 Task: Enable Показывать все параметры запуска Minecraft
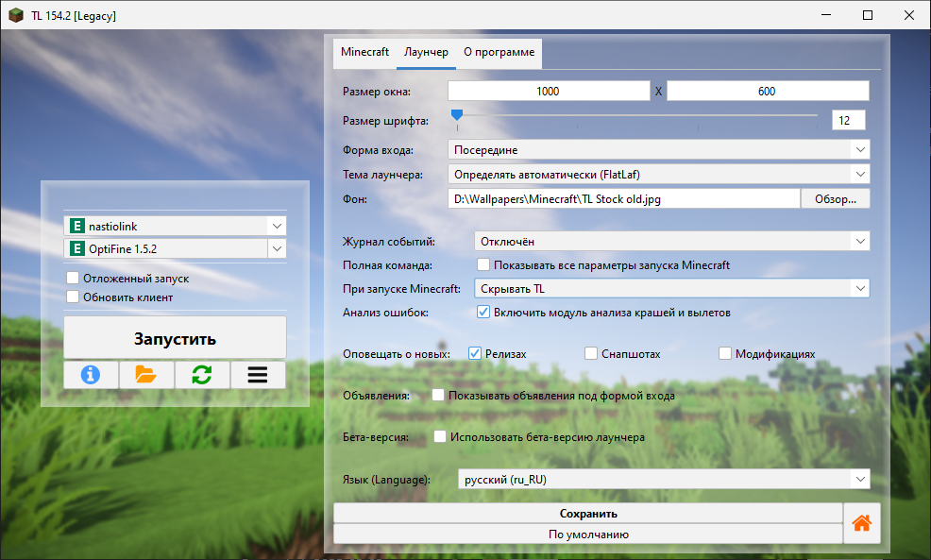point(483,264)
